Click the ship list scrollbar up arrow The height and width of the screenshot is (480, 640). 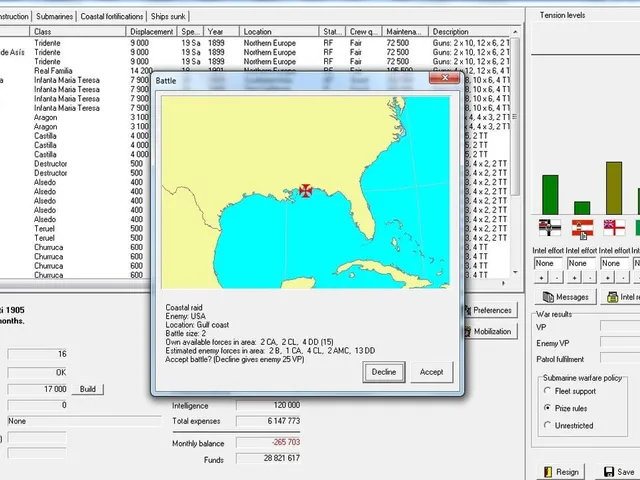click(x=515, y=32)
